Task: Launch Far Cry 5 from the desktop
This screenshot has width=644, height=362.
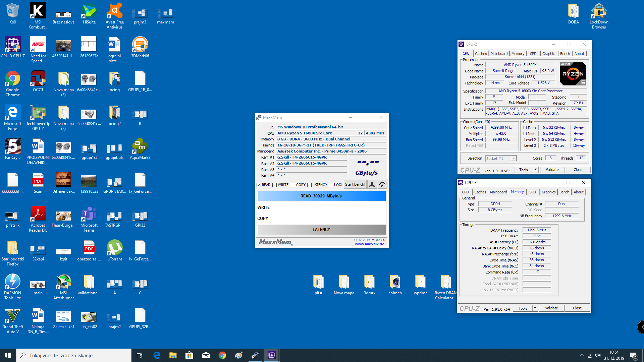Action: tap(13, 149)
